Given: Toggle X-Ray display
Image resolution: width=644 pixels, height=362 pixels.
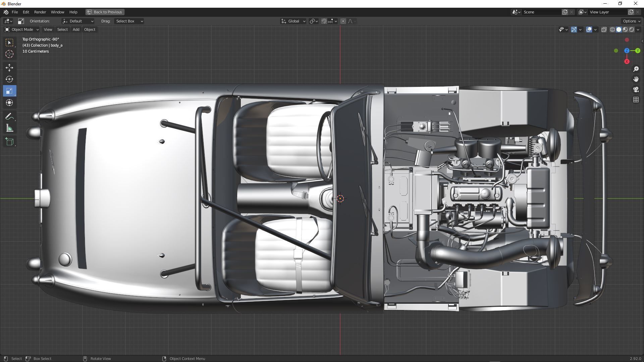Looking at the screenshot, I should (604, 30).
